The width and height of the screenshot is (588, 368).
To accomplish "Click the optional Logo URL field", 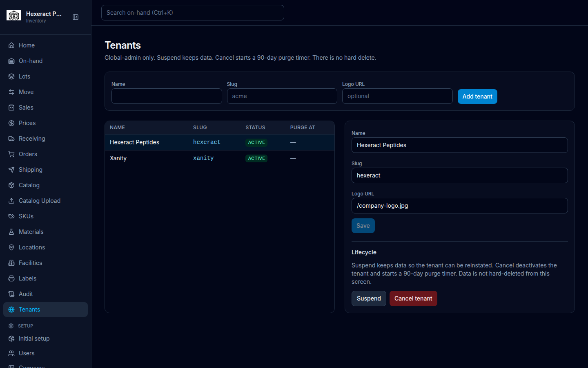I will click(x=397, y=96).
